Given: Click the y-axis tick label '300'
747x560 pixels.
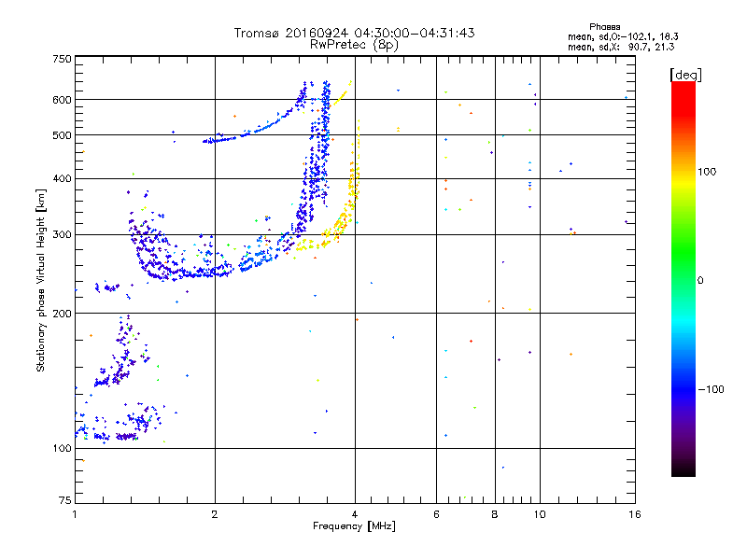Looking at the screenshot, I should [62, 235].
